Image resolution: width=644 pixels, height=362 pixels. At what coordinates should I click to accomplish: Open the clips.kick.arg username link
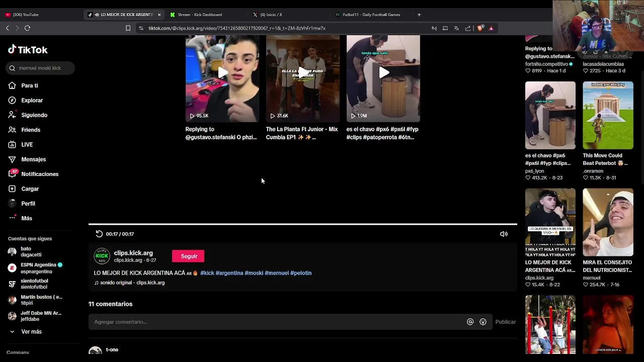pyautogui.click(x=133, y=253)
